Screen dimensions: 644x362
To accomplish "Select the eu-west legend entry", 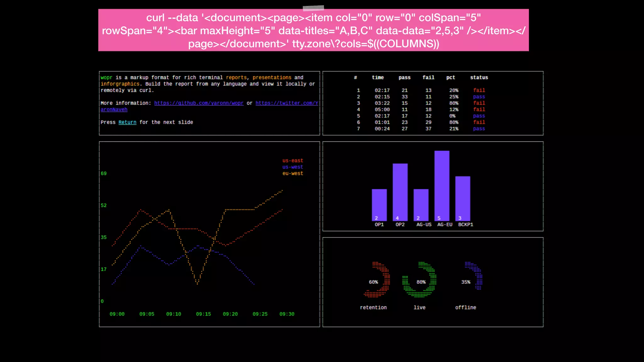I will [x=293, y=173].
